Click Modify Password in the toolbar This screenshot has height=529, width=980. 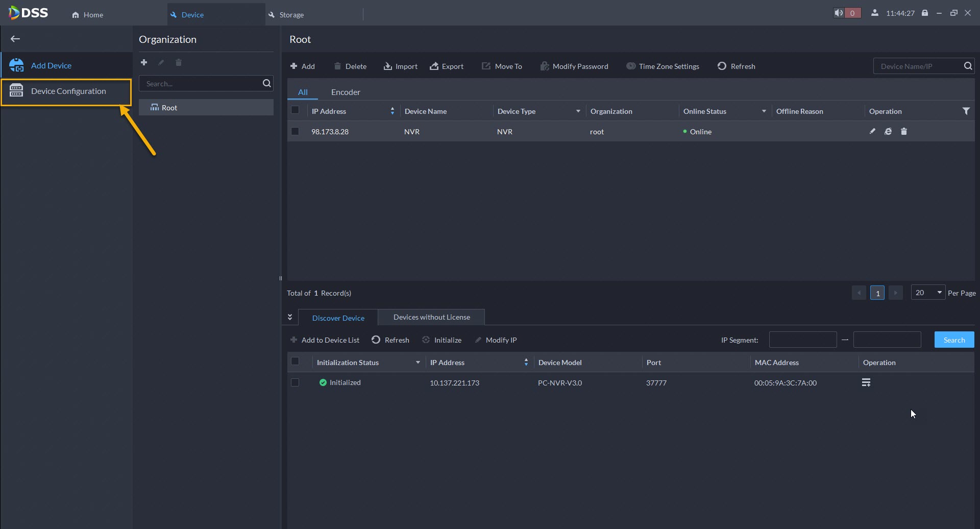pyautogui.click(x=574, y=66)
